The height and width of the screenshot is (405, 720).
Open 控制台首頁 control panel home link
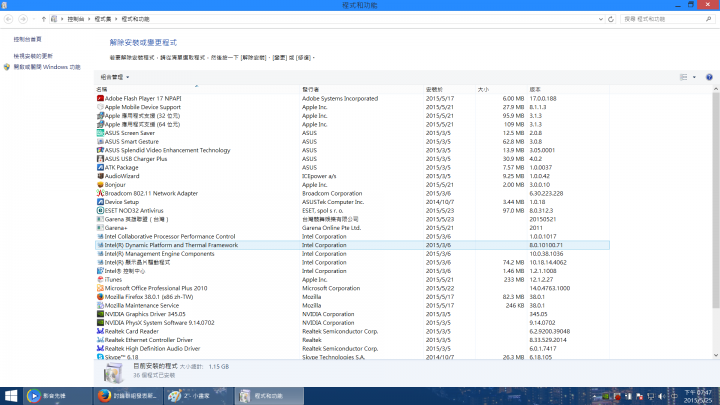click(28, 39)
